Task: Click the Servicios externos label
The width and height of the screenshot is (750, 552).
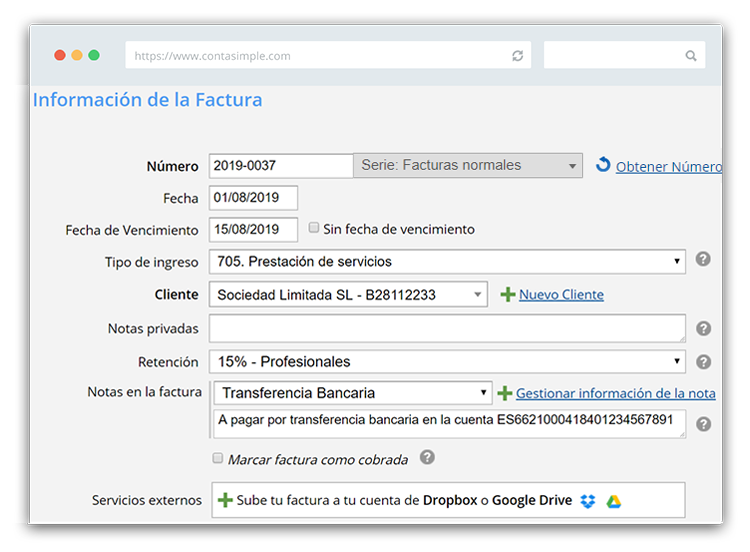Action: (147, 500)
